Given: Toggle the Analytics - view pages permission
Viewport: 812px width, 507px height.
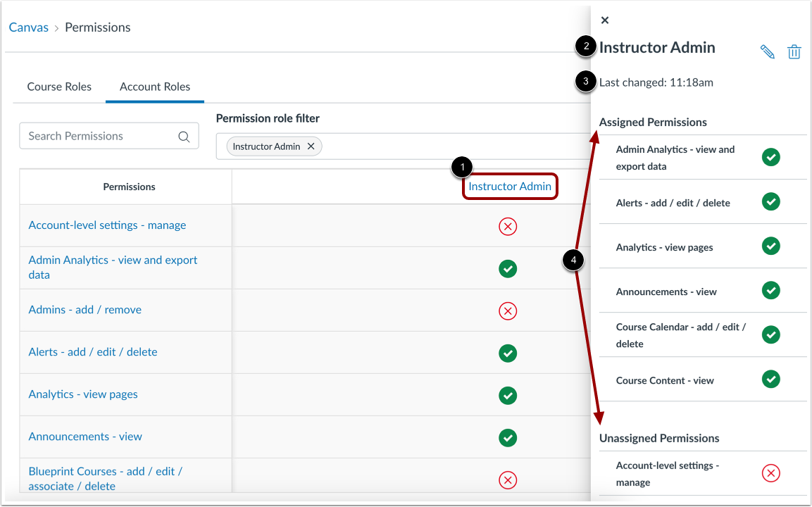Looking at the screenshot, I should coord(508,395).
